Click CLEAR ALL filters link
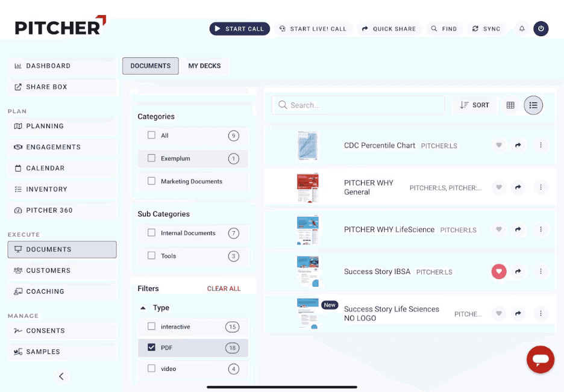Viewport: 564px width, 392px height. [224, 288]
